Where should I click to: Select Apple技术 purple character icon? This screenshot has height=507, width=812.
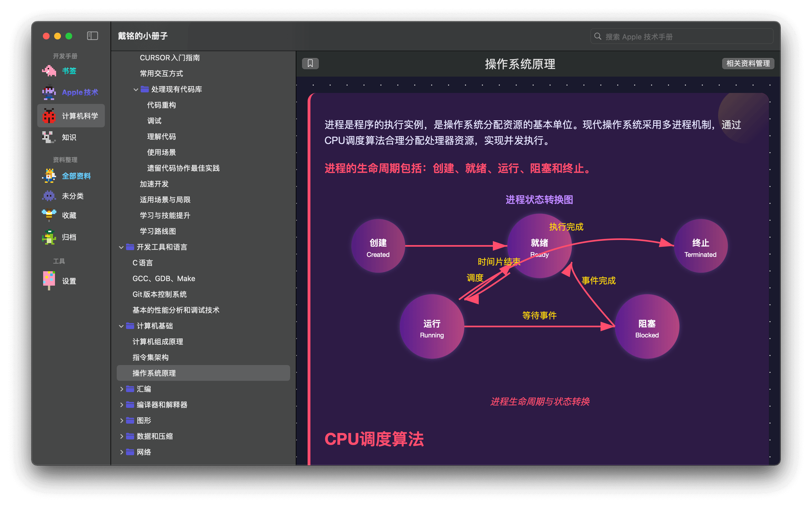[x=49, y=92]
